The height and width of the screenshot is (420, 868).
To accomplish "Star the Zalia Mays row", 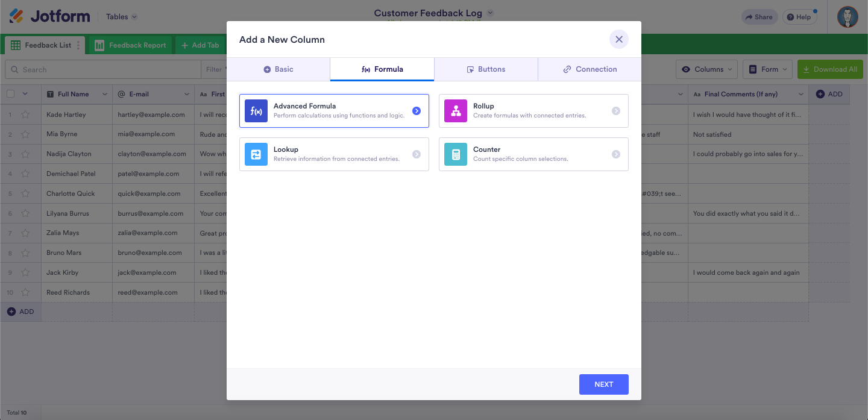I will [25, 233].
